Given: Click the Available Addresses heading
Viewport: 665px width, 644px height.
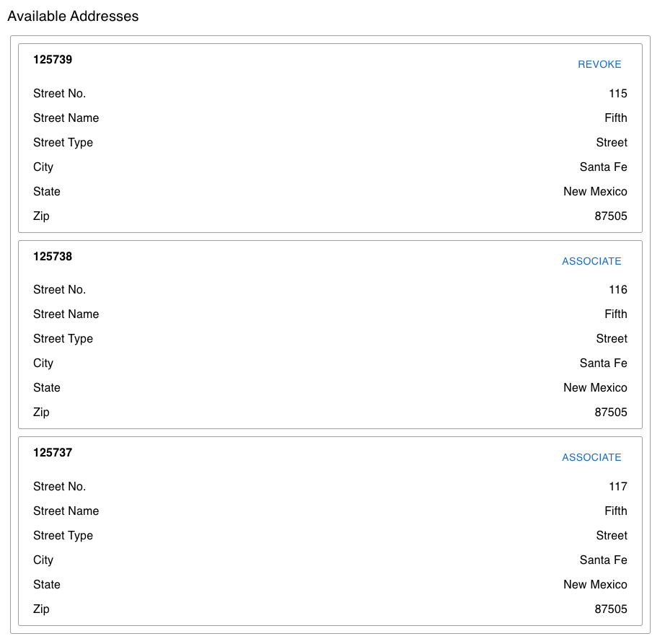Looking at the screenshot, I should [x=73, y=16].
